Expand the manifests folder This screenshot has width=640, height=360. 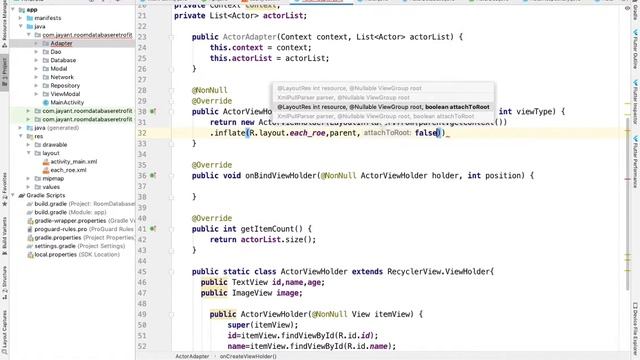click(20, 18)
